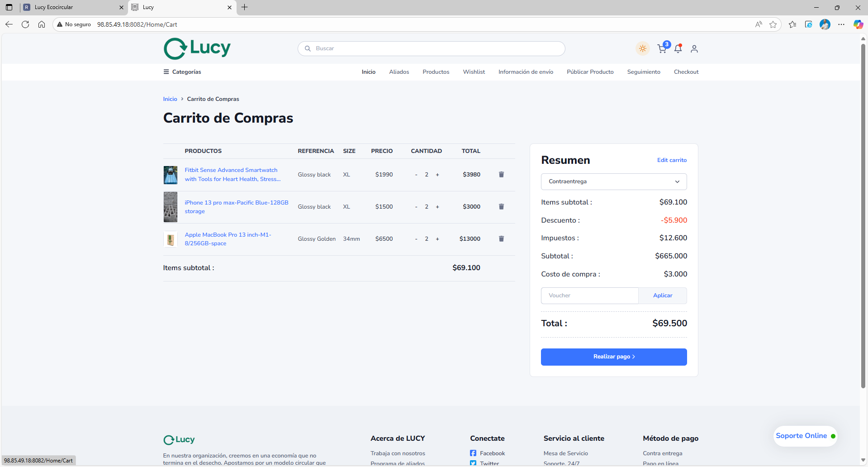This screenshot has width=868, height=467.
Task: Go to the Productos menu item
Action: click(436, 72)
